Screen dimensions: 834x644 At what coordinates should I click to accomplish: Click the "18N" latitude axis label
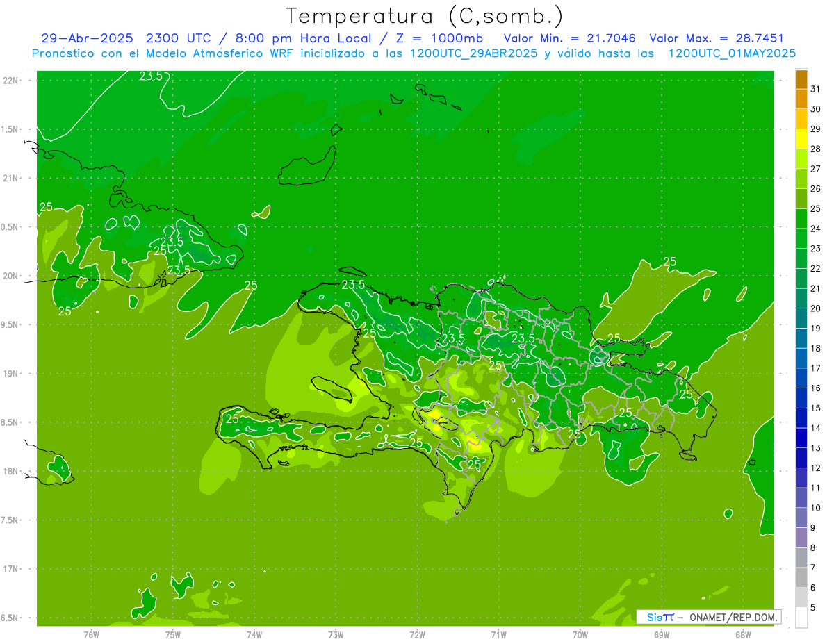[10, 471]
